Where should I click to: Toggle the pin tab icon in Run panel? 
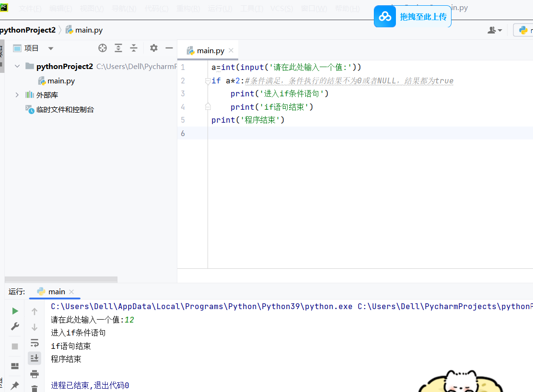[15, 385]
